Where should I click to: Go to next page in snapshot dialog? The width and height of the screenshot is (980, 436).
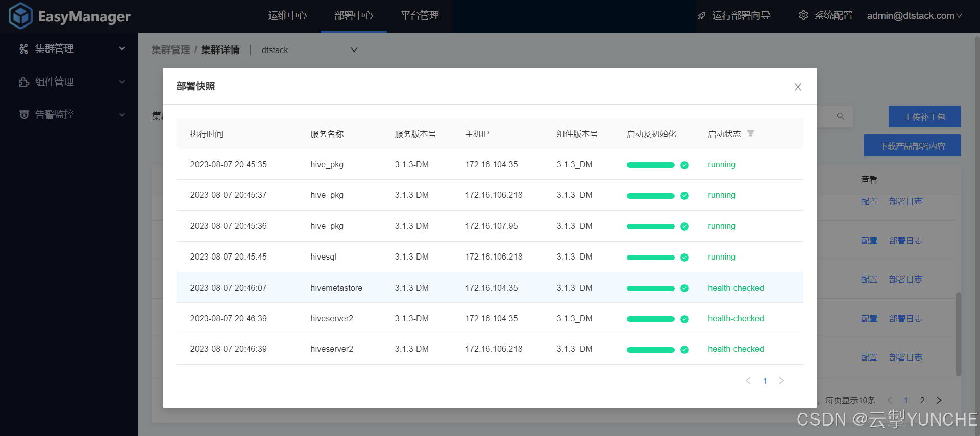[781, 381]
